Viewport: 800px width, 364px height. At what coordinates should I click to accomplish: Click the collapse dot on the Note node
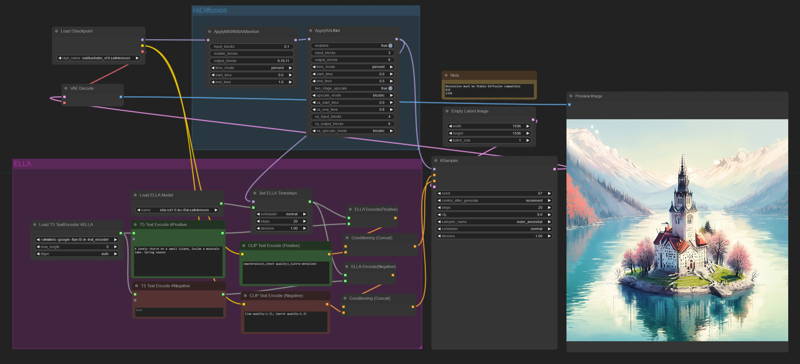(x=446, y=75)
